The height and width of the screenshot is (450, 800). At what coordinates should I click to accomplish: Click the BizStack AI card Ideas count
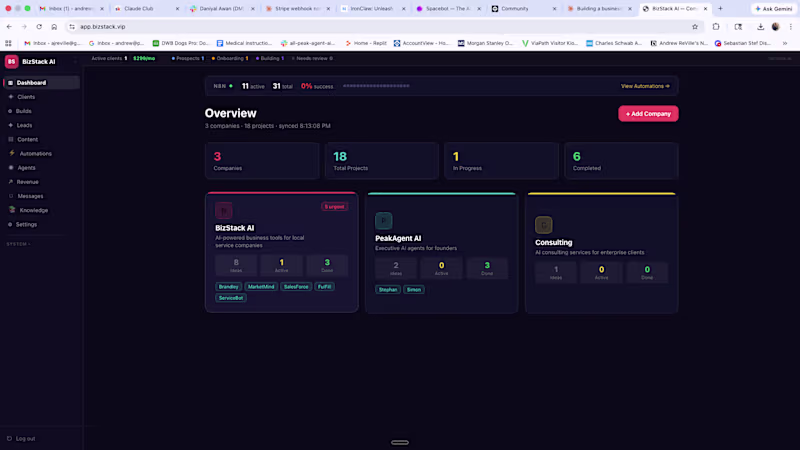point(236,265)
